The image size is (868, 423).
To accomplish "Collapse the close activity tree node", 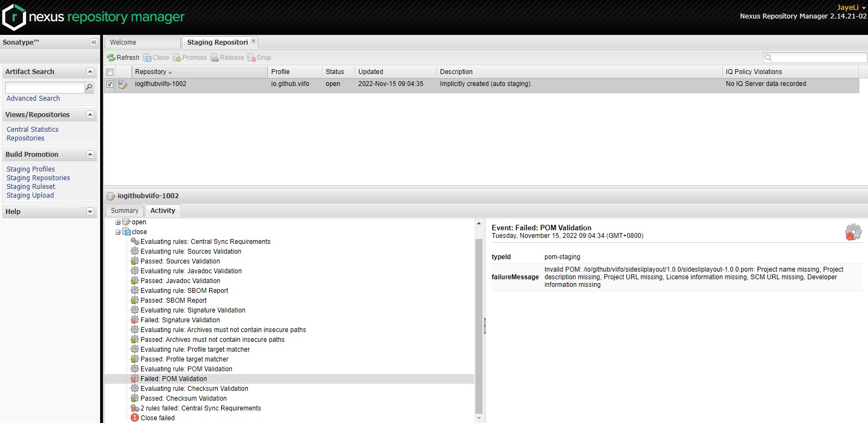I will tap(118, 232).
